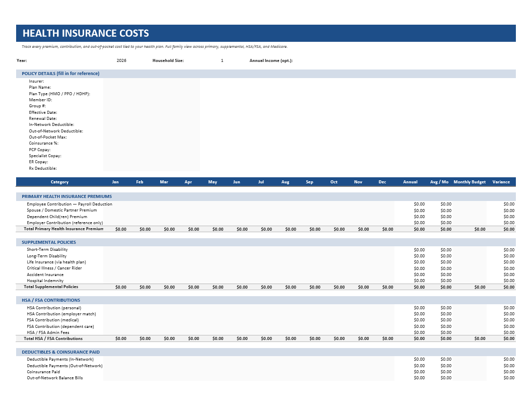Click Deductible Payments (In-Network) row
This screenshot has height=411, width=532.
click(x=265, y=360)
